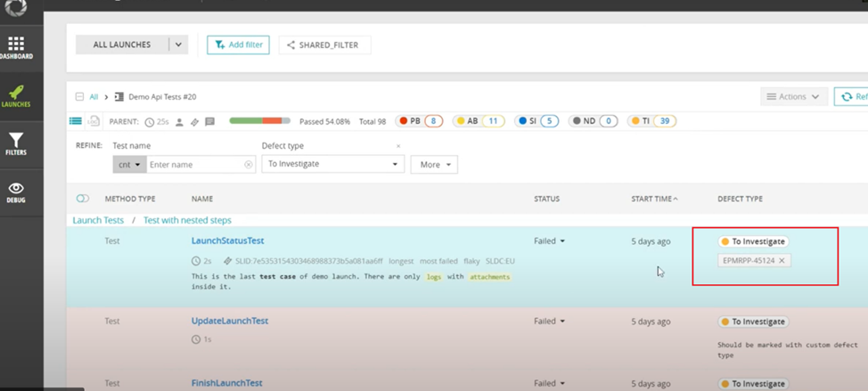Open the Dashboard sidebar icon
The image size is (868, 391).
(16, 47)
